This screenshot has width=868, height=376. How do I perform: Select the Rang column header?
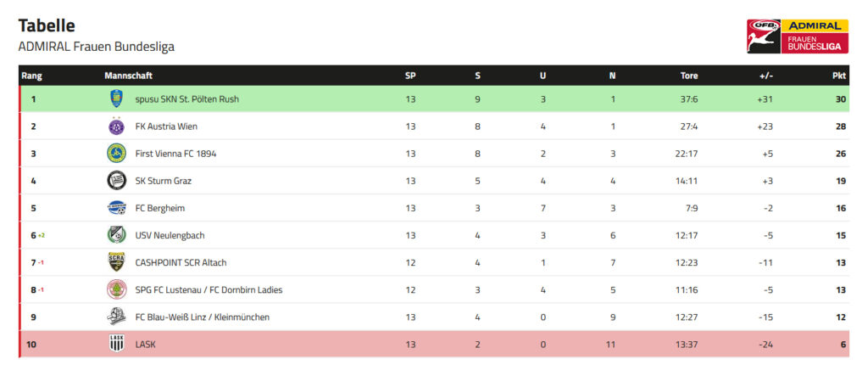tap(31, 76)
